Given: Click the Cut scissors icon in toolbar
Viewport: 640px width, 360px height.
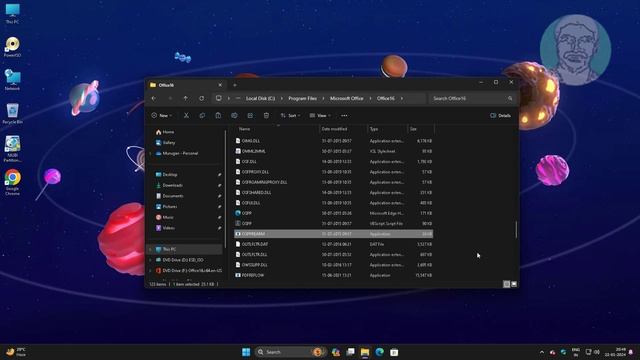Looking at the screenshot, I should point(186,116).
